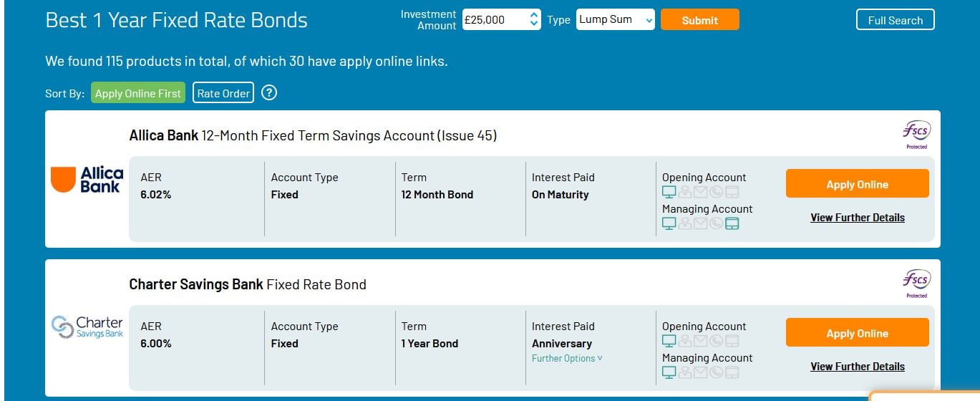Click Allica's Managing Account tablet icon
Viewport: 980px width, 401px height.
tap(732, 223)
